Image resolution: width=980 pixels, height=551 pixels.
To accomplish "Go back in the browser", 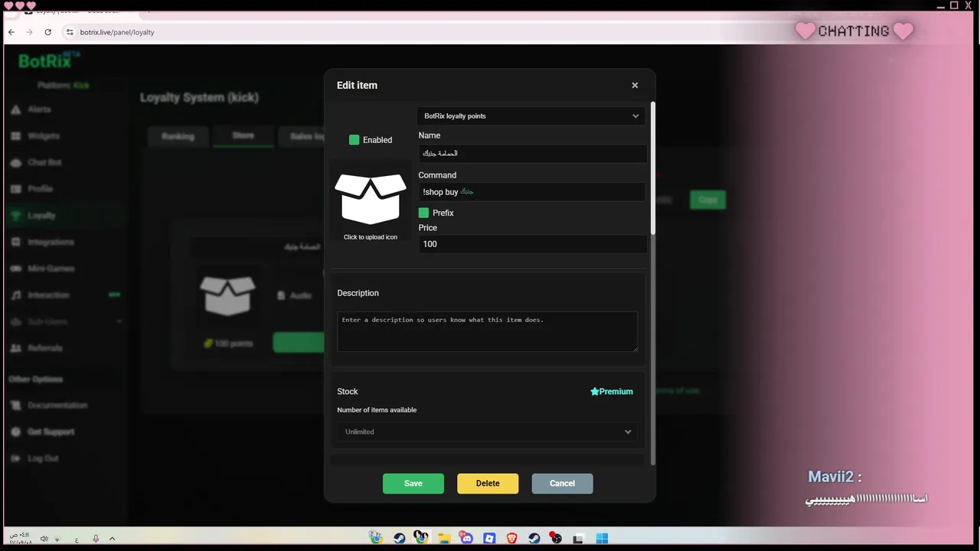I will (x=11, y=32).
